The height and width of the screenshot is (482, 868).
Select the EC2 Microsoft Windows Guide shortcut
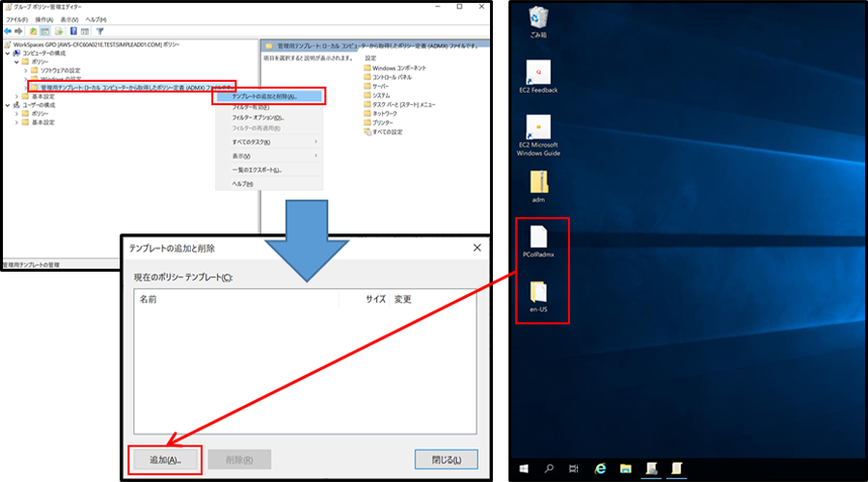pyautogui.click(x=538, y=136)
